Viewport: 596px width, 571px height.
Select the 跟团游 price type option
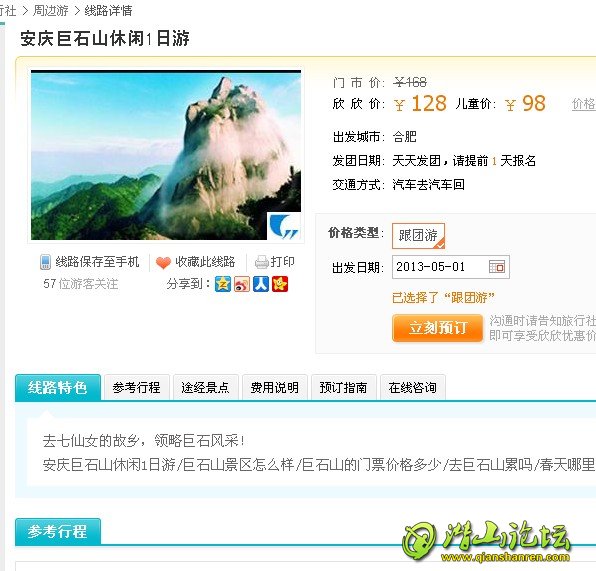[x=418, y=236]
